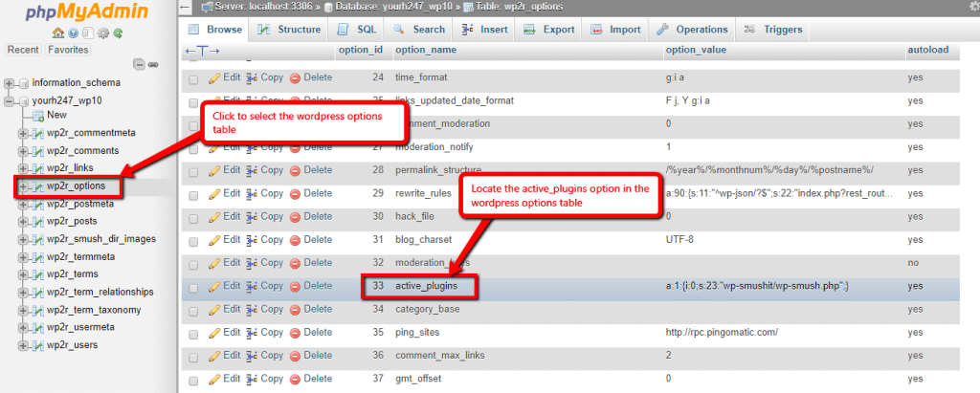Expand the wp2r_postmeta table node
This screenshot has height=393, width=980.
pyautogui.click(x=23, y=205)
